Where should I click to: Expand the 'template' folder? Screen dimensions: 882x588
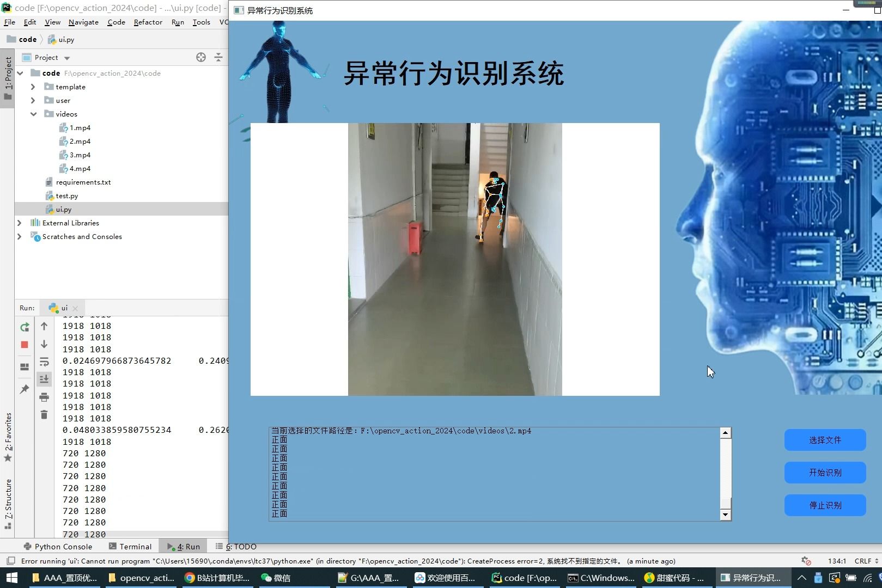pos(33,87)
